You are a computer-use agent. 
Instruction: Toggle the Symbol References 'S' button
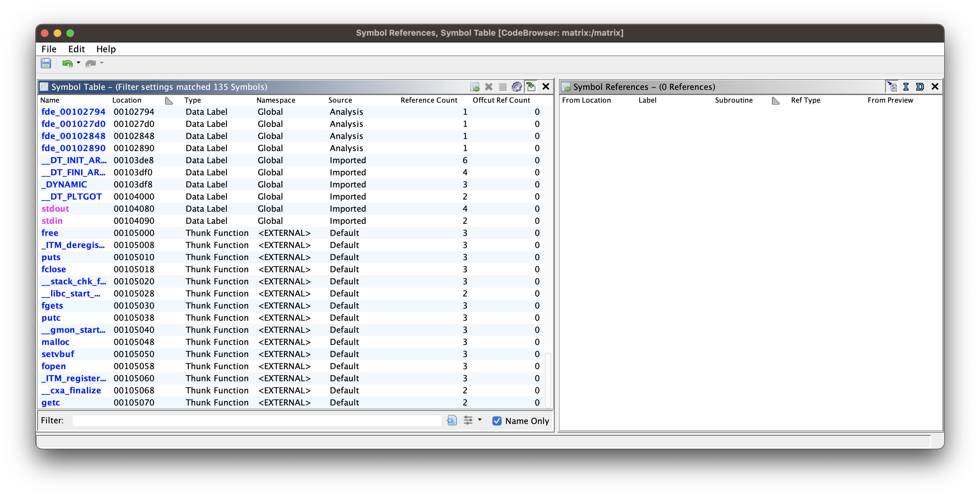coord(892,87)
